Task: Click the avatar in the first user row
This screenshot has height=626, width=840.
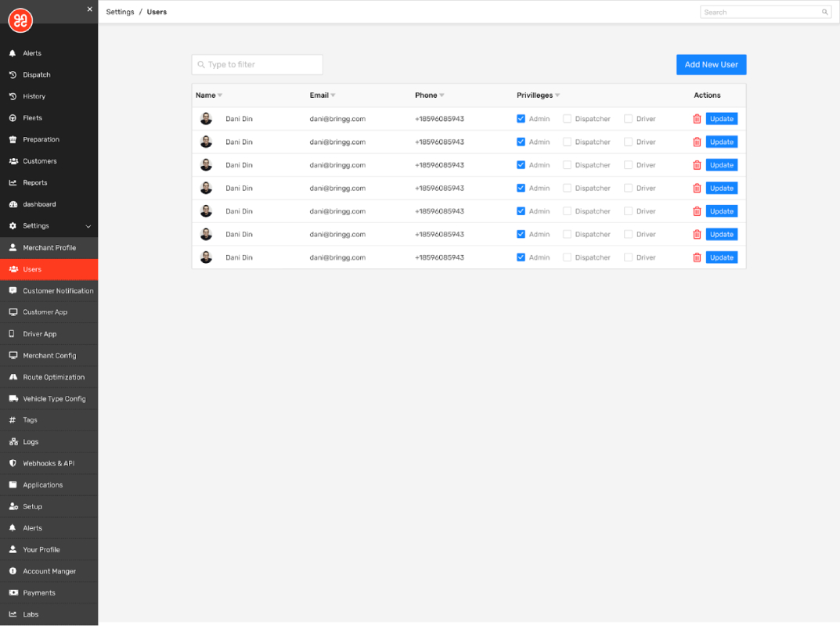Action: pyautogui.click(x=206, y=119)
